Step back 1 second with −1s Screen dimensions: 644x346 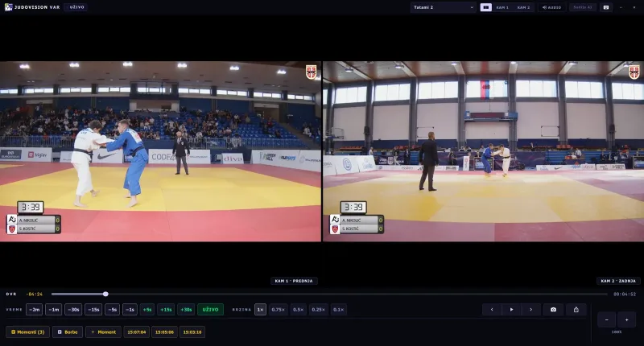[x=130, y=310]
